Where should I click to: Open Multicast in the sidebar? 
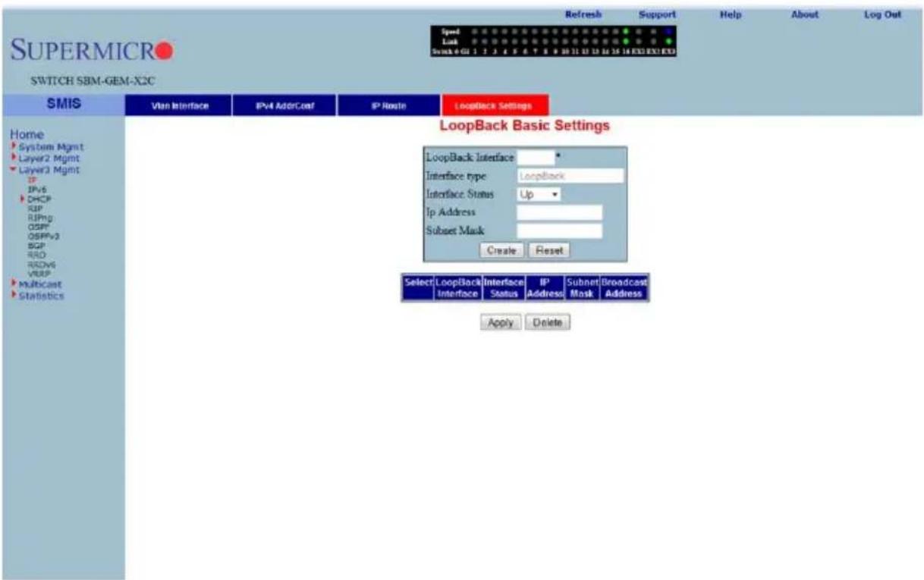click(x=42, y=283)
